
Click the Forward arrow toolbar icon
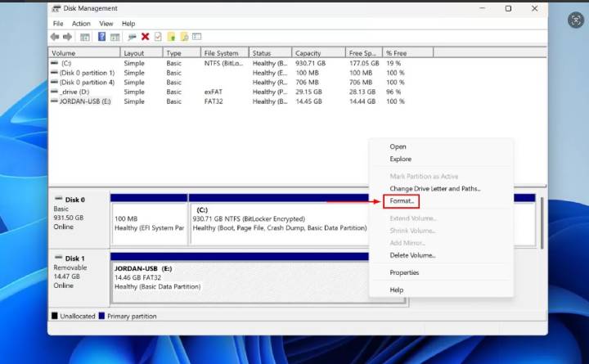click(68, 37)
